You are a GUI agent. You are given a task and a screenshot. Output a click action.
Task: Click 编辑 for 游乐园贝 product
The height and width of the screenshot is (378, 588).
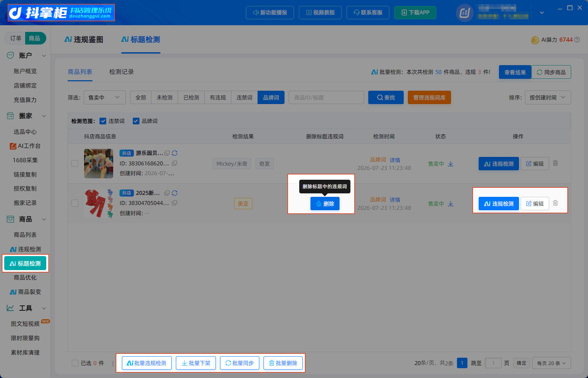point(535,164)
